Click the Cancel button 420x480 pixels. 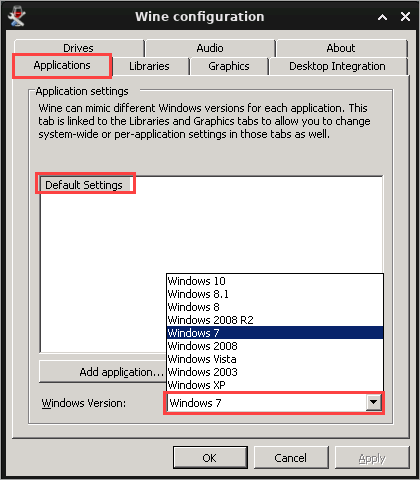pos(291,458)
